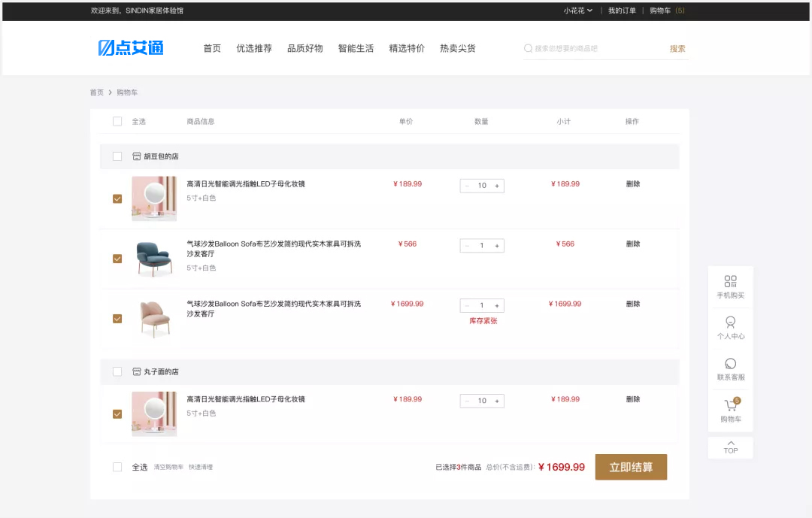This screenshot has width=812, height=518.
Task: Open the 智能生活 navigation item
Action: [356, 48]
